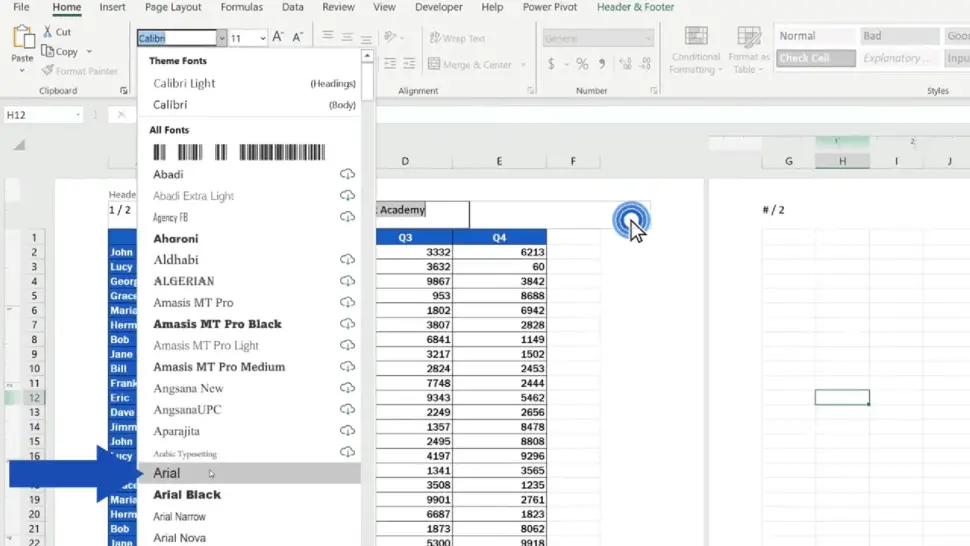This screenshot has width=970, height=546.
Task: Click the Cut scissors icon
Action: click(x=48, y=31)
